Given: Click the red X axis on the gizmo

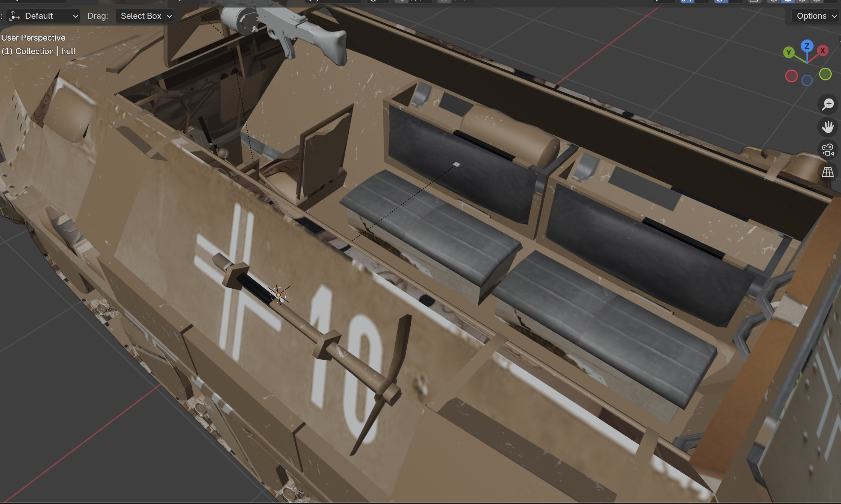Looking at the screenshot, I should [x=823, y=50].
